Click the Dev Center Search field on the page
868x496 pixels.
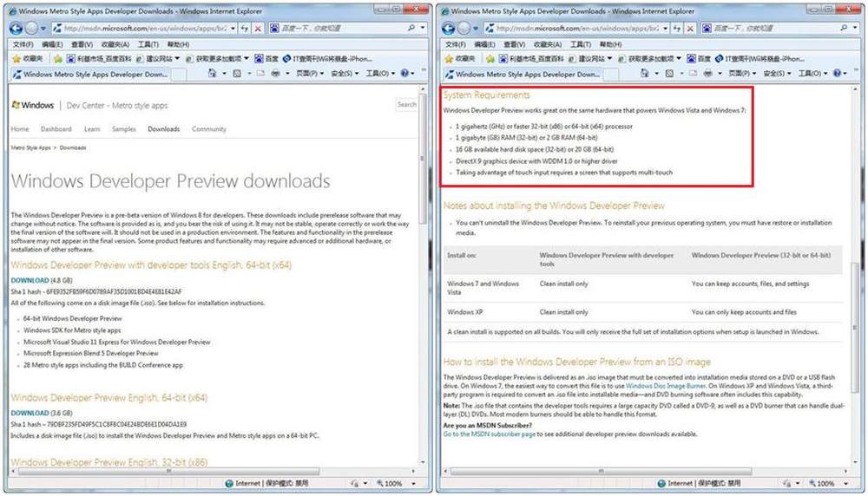(x=406, y=105)
